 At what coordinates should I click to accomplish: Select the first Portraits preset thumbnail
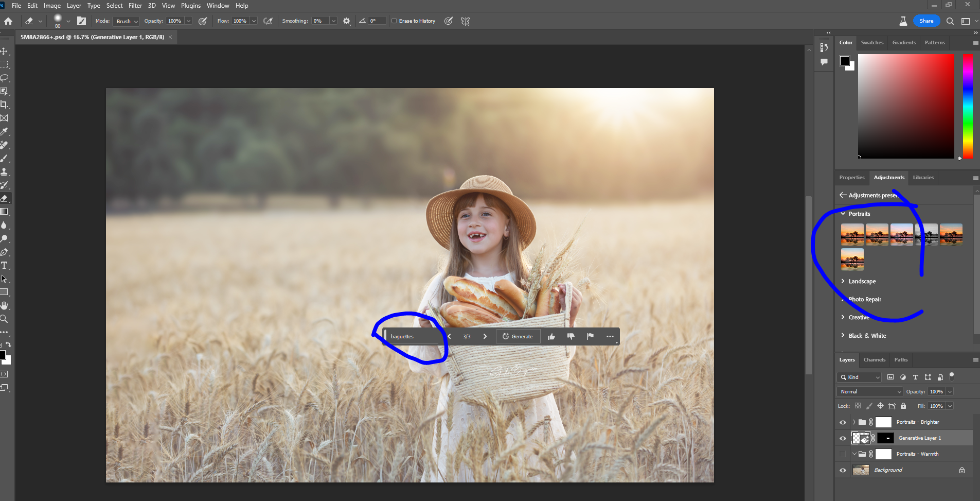point(852,234)
